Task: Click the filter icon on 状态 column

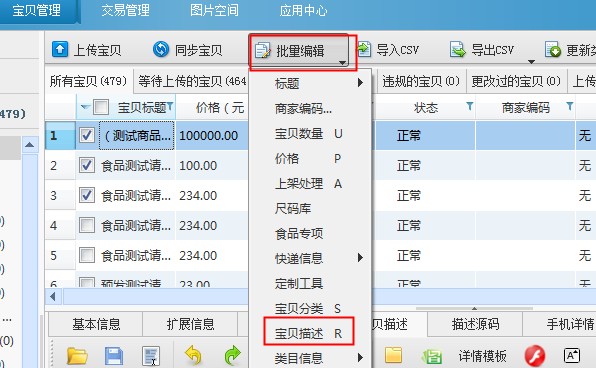Action: (x=470, y=106)
